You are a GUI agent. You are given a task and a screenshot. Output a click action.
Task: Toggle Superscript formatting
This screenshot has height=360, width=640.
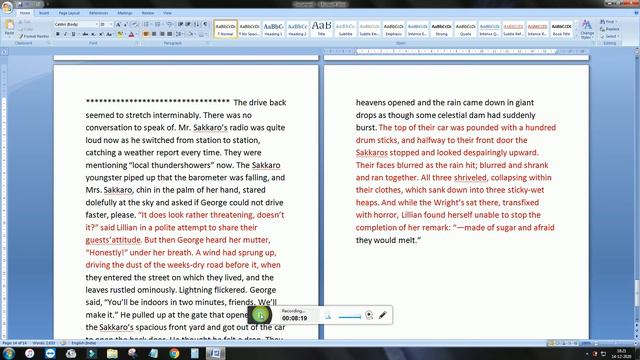pyautogui.click(x=100, y=34)
